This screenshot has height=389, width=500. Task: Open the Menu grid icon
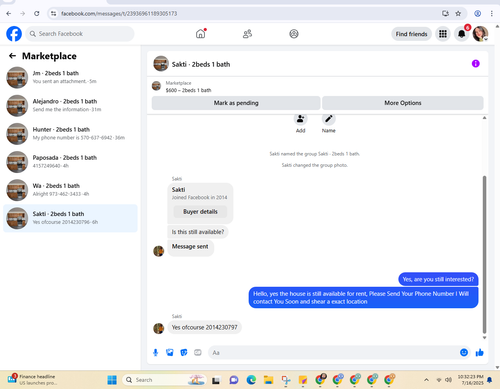click(443, 34)
